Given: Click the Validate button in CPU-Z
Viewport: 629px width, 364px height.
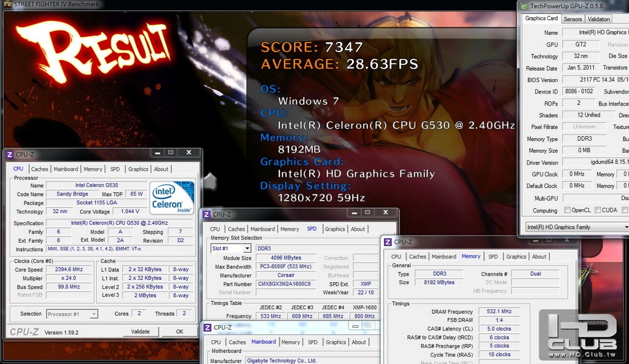Looking at the screenshot, I should click(141, 331).
